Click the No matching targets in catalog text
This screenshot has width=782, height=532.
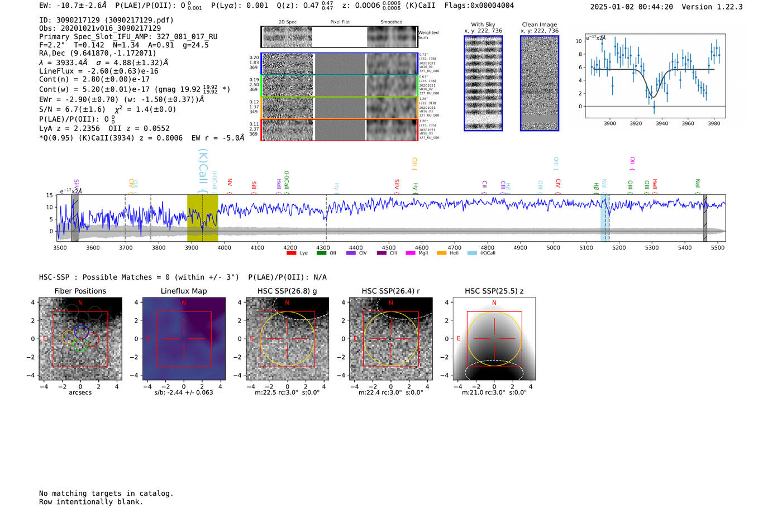106,493
